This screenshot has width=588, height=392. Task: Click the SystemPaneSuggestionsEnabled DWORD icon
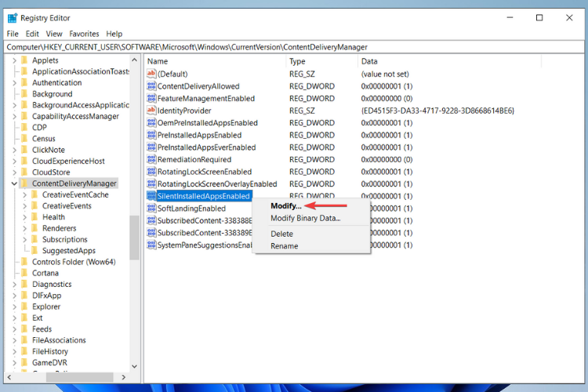(x=151, y=245)
